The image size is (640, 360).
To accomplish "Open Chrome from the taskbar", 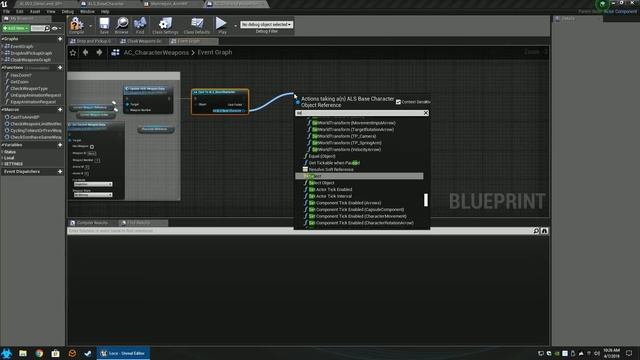I will (x=39, y=353).
